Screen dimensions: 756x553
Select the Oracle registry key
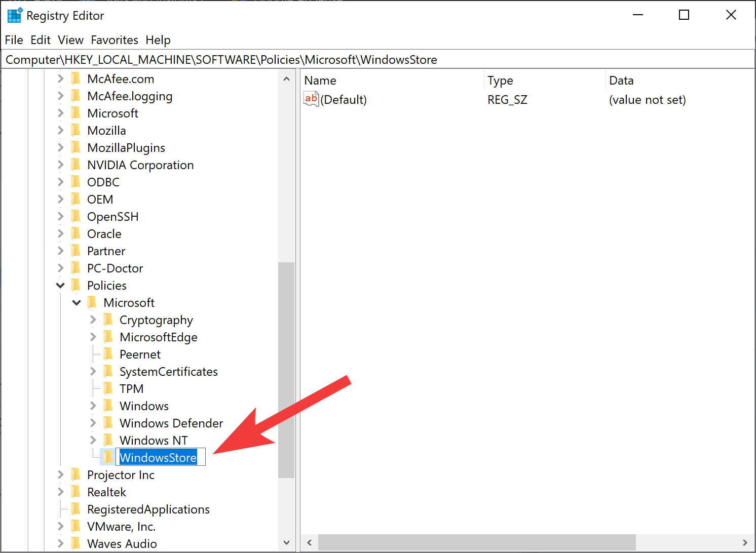pyautogui.click(x=104, y=233)
